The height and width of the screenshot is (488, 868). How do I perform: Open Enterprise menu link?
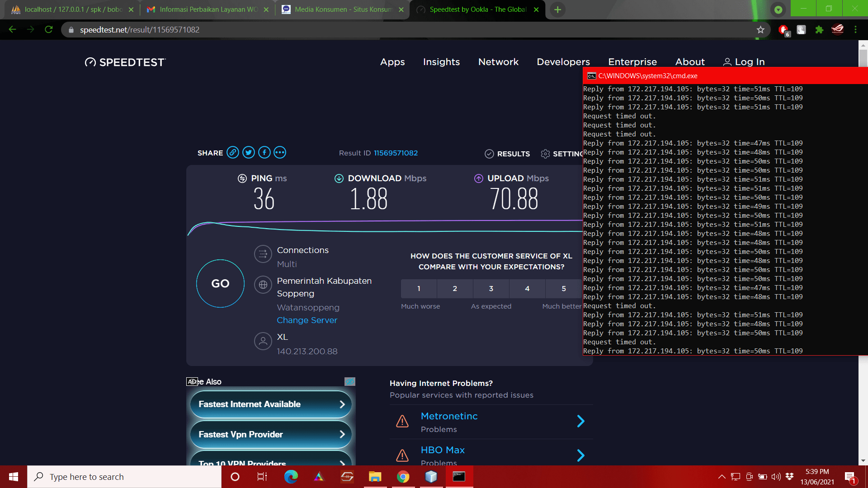(x=632, y=62)
